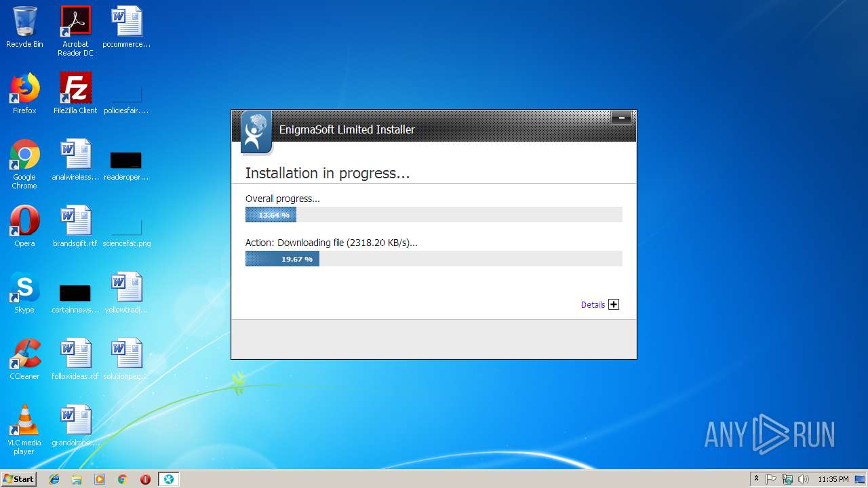This screenshot has width=868, height=488.
Task: Select the EnigmaSoft installer taskbar button
Action: pos(168,479)
